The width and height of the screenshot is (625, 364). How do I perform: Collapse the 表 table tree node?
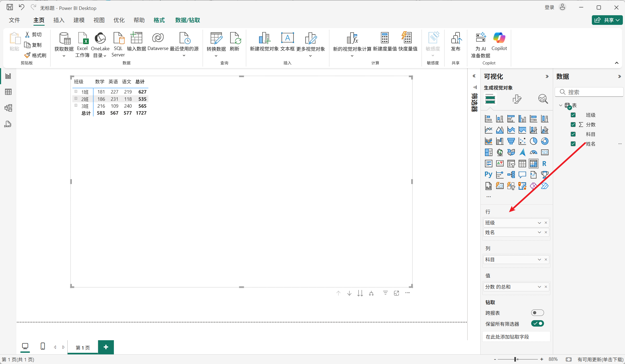click(x=561, y=105)
